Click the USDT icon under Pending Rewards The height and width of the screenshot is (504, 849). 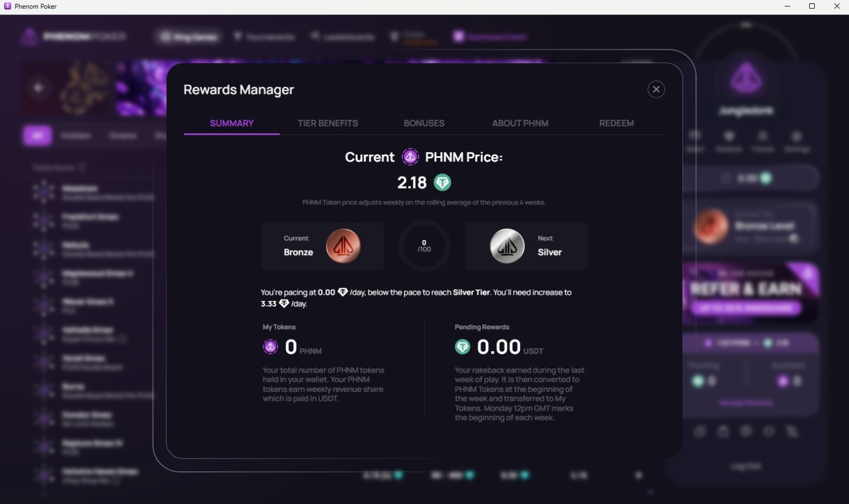coord(462,347)
